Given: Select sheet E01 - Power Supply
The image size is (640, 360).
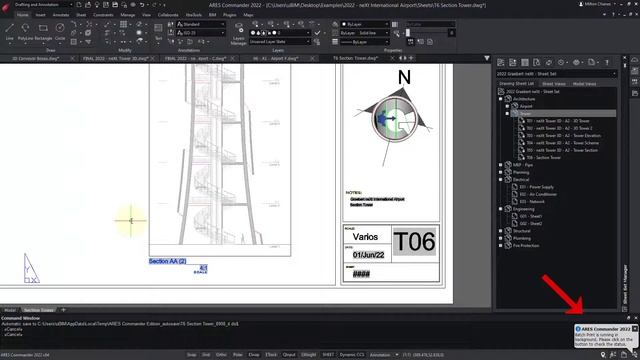Looking at the screenshot, I should [x=536, y=187].
